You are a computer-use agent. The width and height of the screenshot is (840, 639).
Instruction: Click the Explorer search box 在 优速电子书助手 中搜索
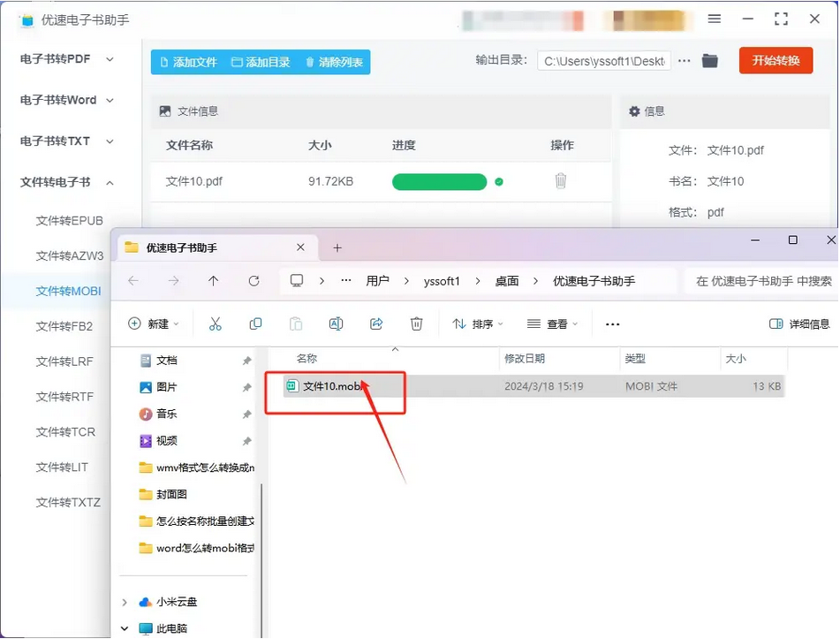[762, 281]
